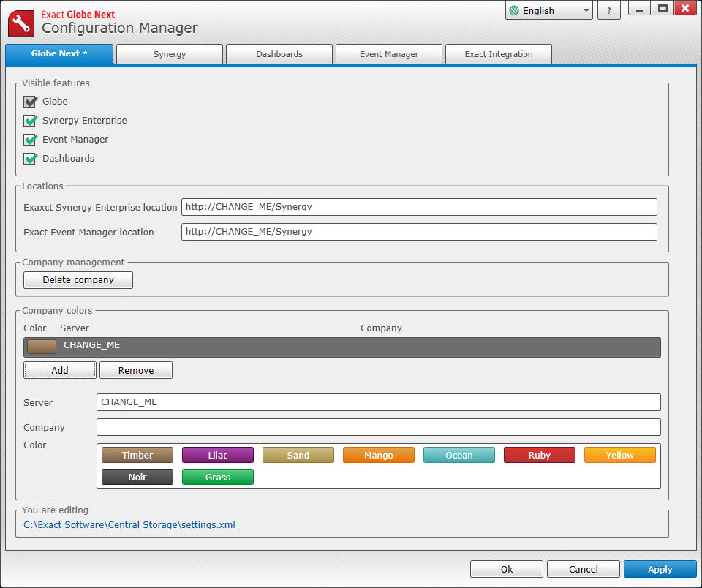
Task: Pick the Ruby color for the company
Action: pos(539,454)
